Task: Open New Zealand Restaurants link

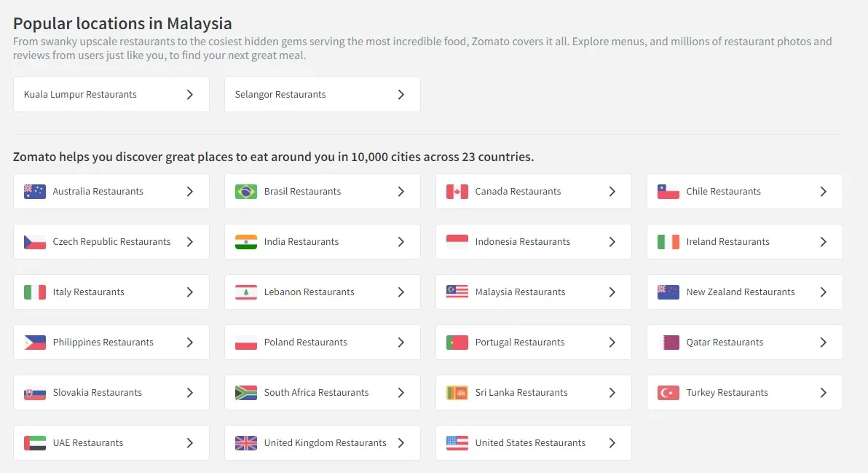Action: tap(744, 292)
